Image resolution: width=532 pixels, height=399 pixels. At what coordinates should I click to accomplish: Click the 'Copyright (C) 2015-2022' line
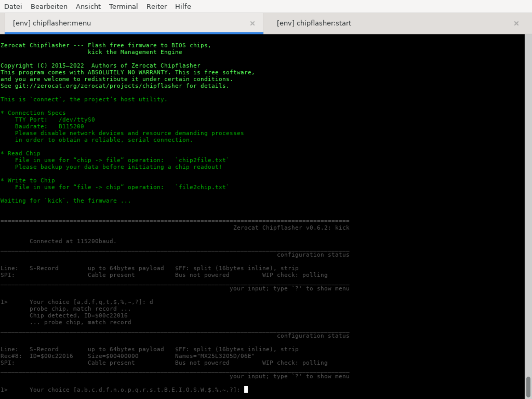tap(100, 65)
